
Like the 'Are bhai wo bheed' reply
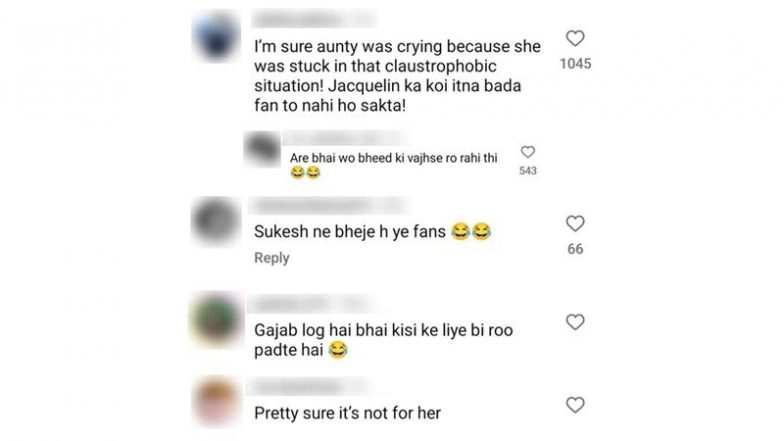[x=528, y=152]
